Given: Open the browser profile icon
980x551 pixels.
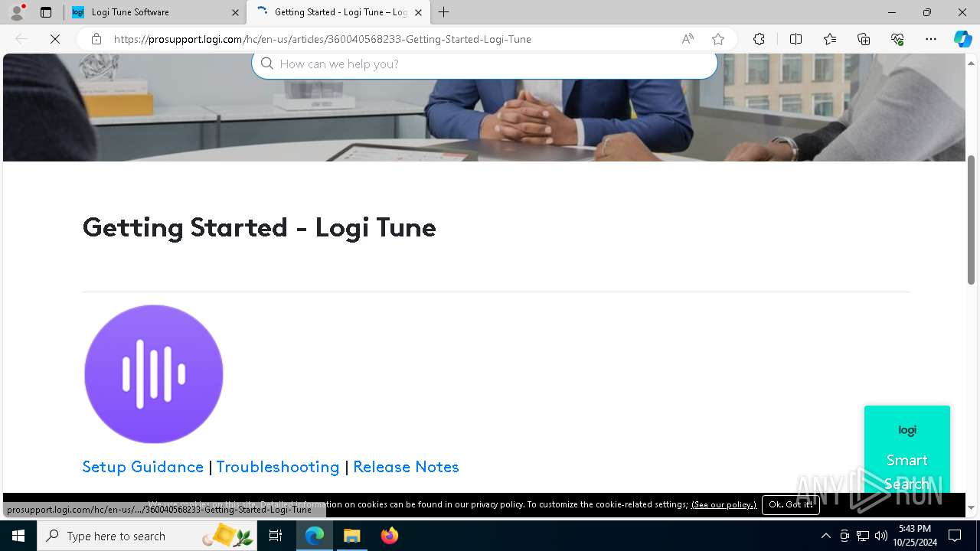Looking at the screenshot, I should click(x=17, y=12).
